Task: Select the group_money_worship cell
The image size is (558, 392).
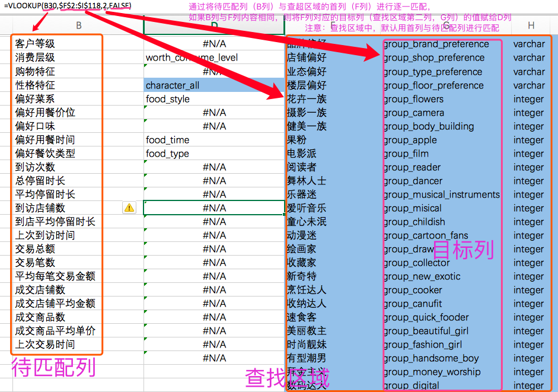Action: [443, 371]
